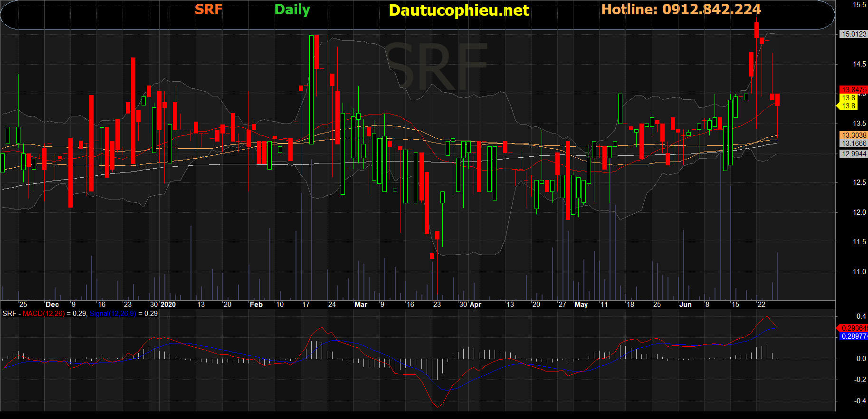Open the Dautucophieu.net header link

coord(459,10)
